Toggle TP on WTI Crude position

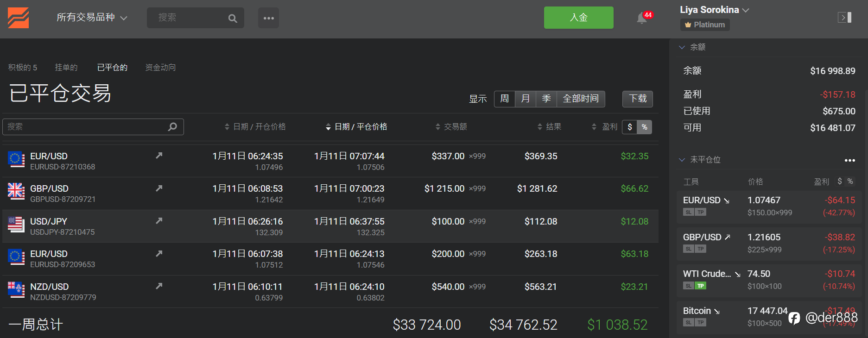pyautogui.click(x=701, y=286)
